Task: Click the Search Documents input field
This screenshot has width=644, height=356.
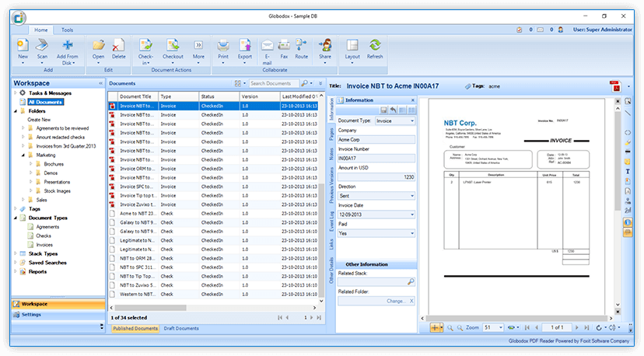Action: pyautogui.click(x=274, y=83)
